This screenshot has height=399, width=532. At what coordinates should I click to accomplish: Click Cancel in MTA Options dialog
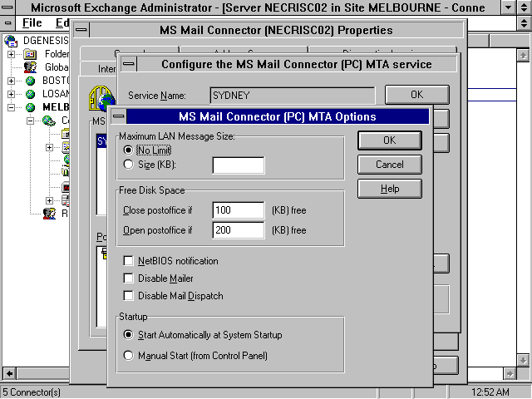[390, 165]
